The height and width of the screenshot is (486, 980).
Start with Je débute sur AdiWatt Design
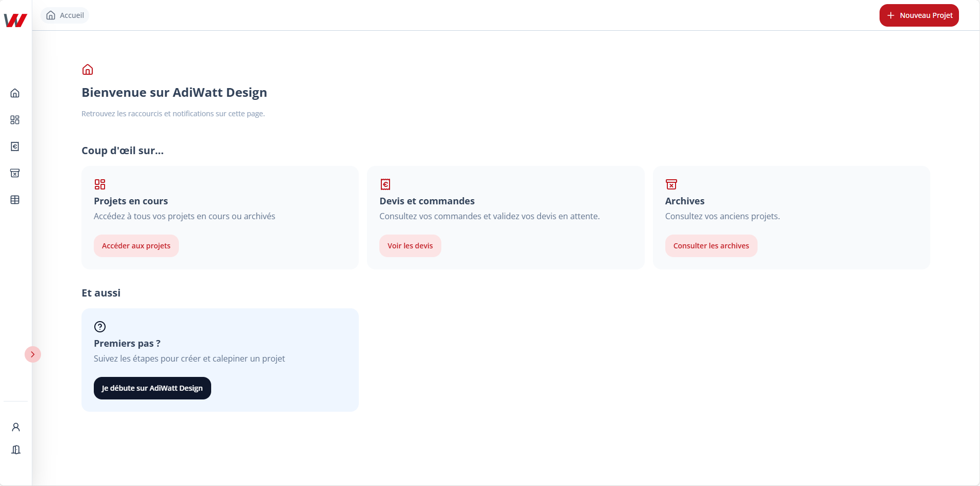coord(152,388)
